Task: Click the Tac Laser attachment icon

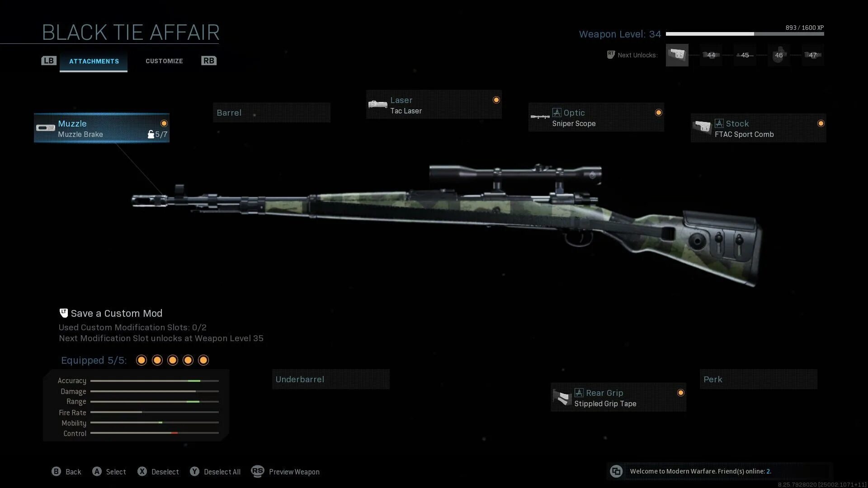Action: coord(377,105)
